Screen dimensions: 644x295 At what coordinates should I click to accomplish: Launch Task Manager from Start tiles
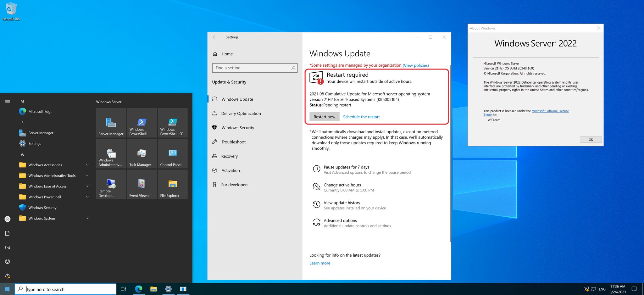tap(142, 153)
